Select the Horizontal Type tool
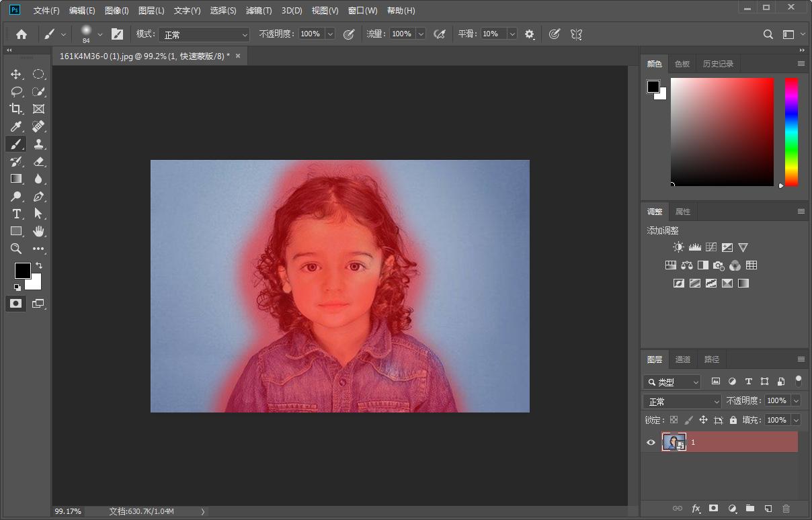This screenshot has width=812, height=520. point(16,214)
